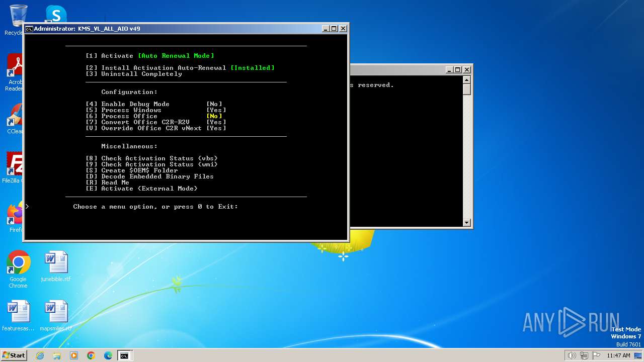Open Windows Explorer from the taskbar
This screenshot has height=362, width=644.
[57, 355]
